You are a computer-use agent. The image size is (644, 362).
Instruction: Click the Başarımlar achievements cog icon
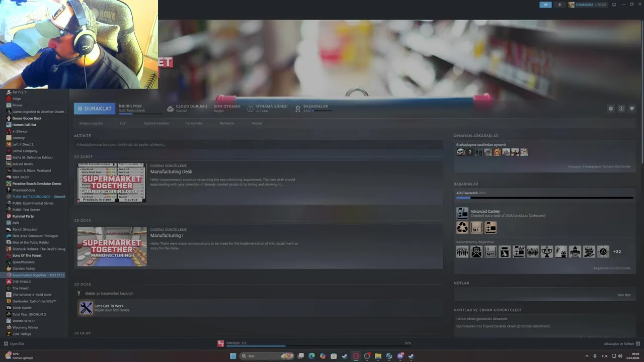point(298,109)
